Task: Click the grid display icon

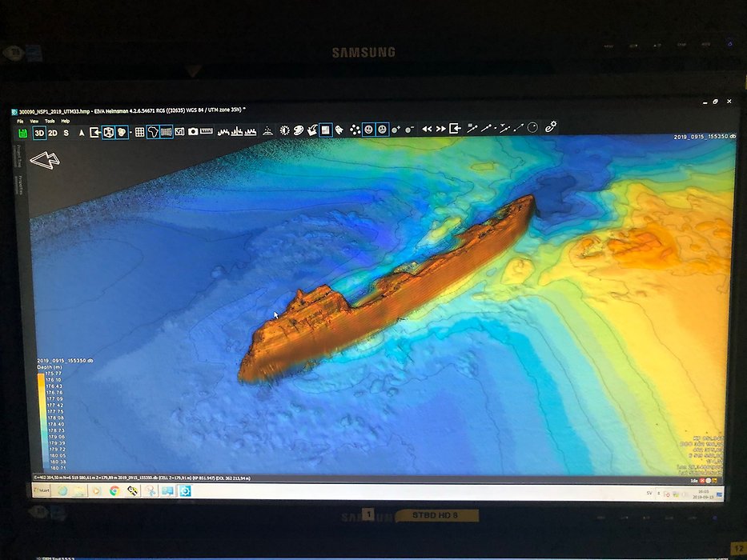Action: (x=139, y=132)
